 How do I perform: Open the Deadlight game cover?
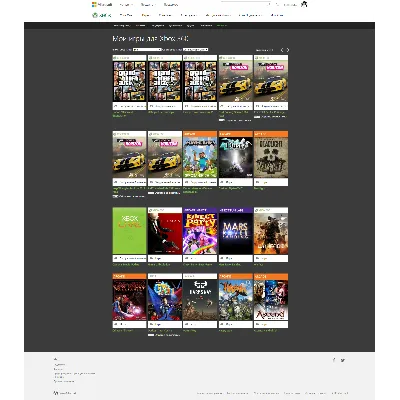pyautogui.click(x=271, y=157)
